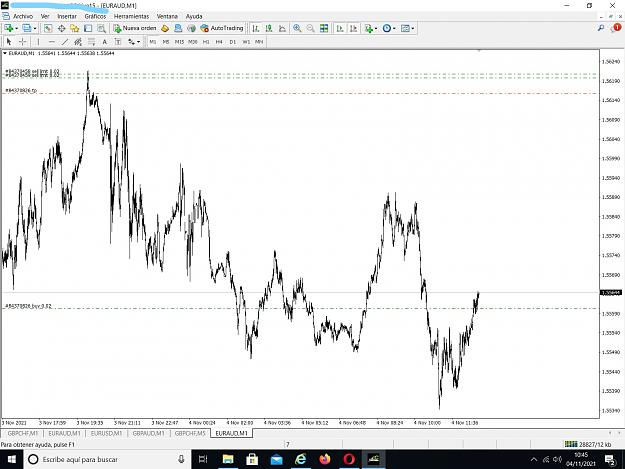
Task: Select the cursor arrow tool
Action: point(9,41)
